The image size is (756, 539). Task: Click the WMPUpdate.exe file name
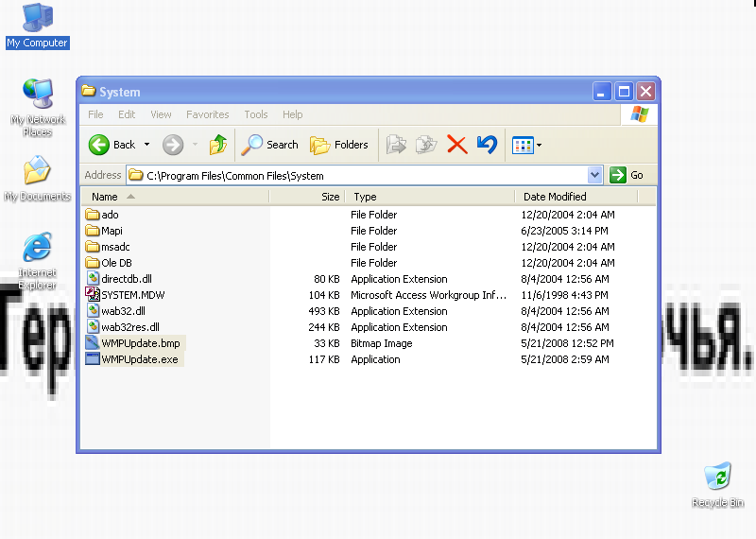140,359
